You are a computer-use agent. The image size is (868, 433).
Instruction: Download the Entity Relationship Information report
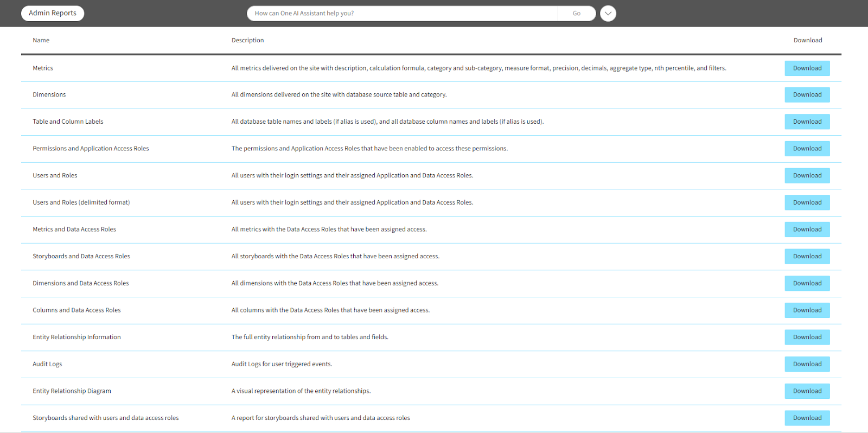(807, 338)
